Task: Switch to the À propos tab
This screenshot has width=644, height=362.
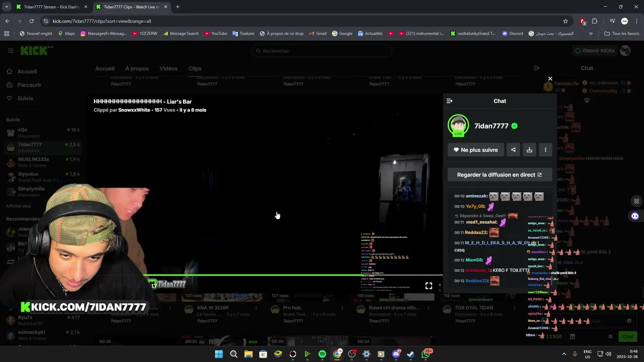Action: tap(137, 68)
